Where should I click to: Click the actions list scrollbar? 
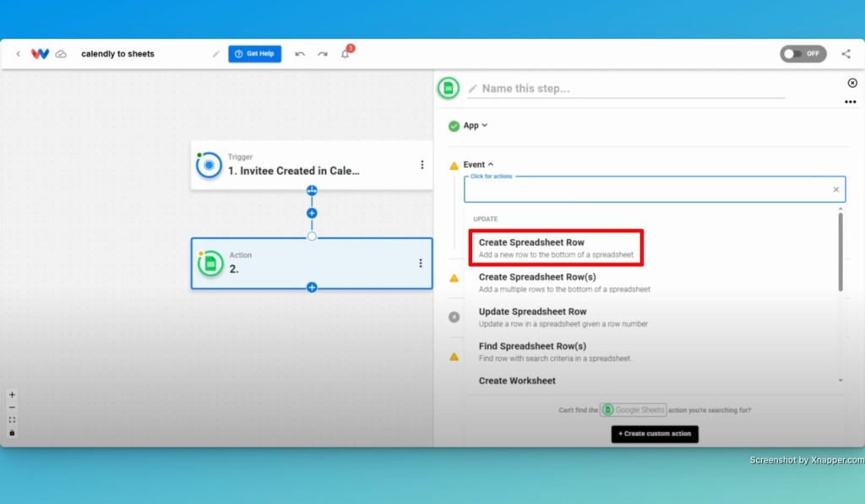841,252
